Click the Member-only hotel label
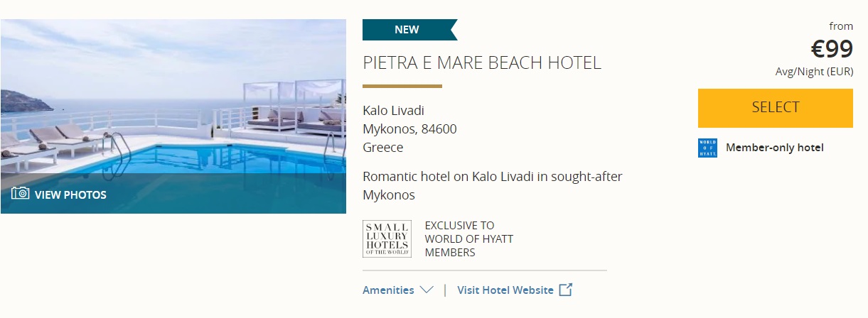This screenshot has width=868, height=318. click(x=774, y=148)
